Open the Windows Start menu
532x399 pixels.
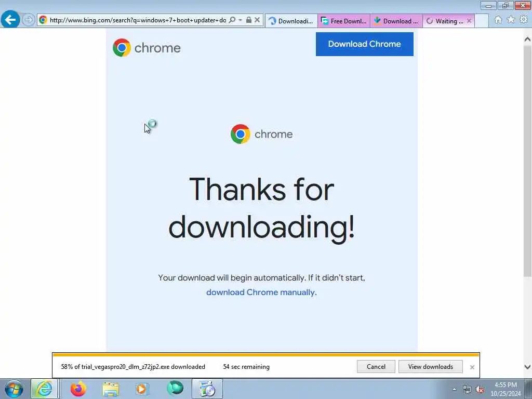coord(14,389)
